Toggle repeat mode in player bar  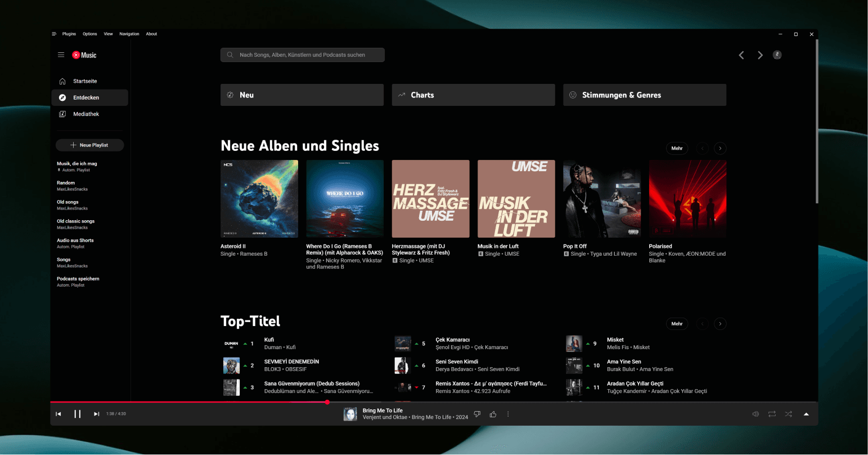tap(772, 414)
